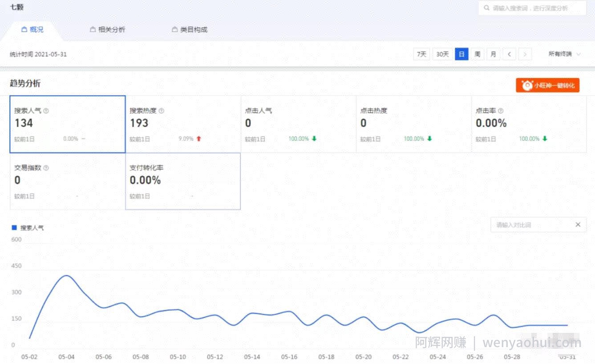The height and width of the screenshot is (364, 595).
Task: Select the 搜索热度 metric card
Action: [183, 124]
